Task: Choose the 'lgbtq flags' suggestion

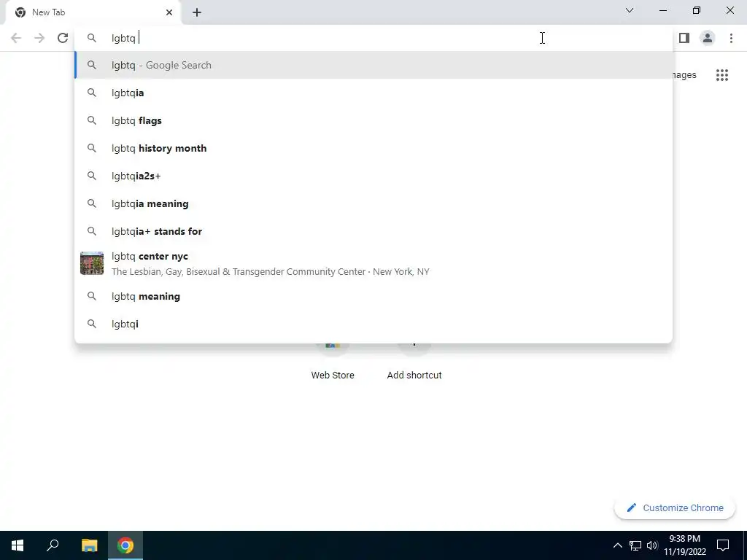Action: pos(374,120)
